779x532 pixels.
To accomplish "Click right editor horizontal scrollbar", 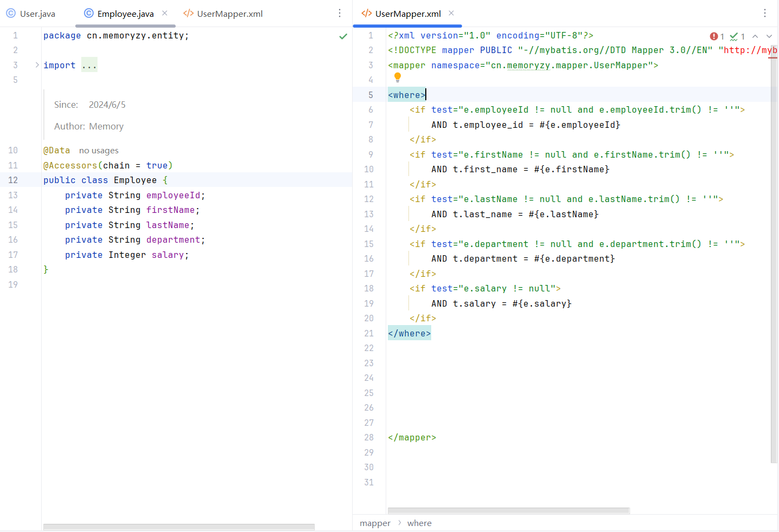I will pyautogui.click(x=508, y=510).
